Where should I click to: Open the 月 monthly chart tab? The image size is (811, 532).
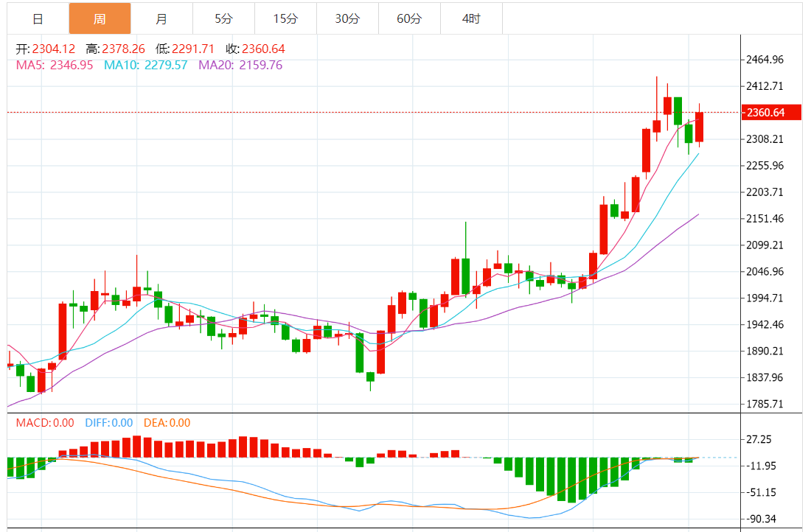(162, 18)
